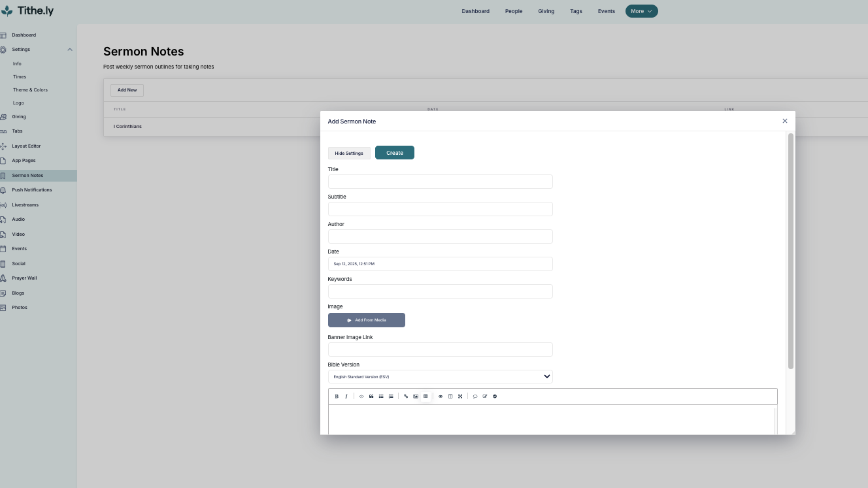Click the Tithe.ly logo

(x=27, y=10)
